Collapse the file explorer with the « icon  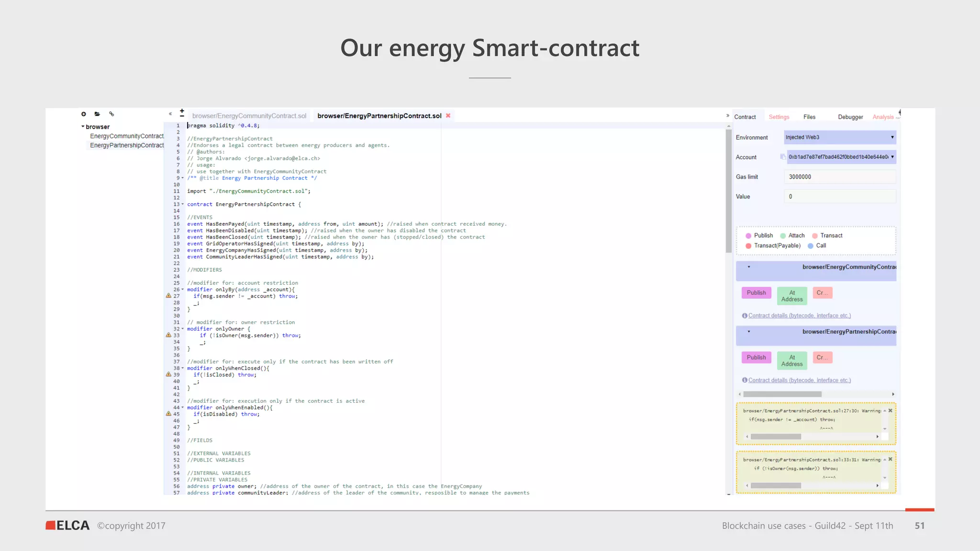(170, 114)
